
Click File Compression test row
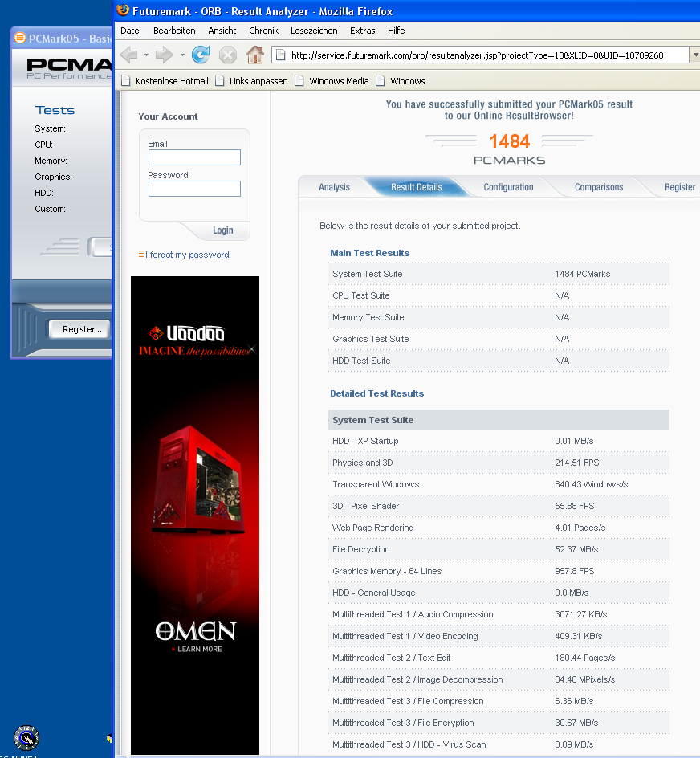[499, 703]
